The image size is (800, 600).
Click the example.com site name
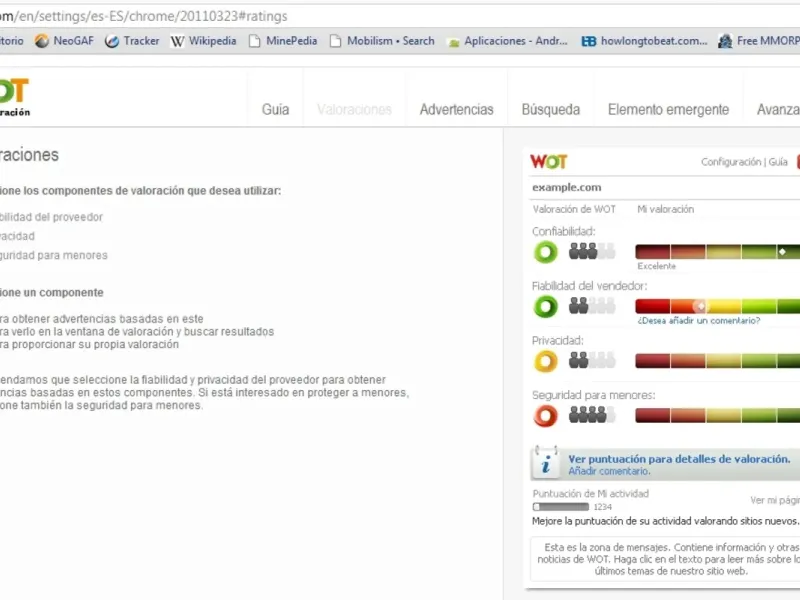coord(566,187)
